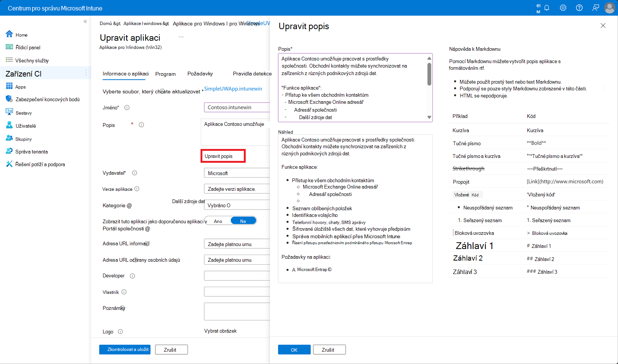
Task: Open Uživatelé user icon
Action: tap(9, 125)
